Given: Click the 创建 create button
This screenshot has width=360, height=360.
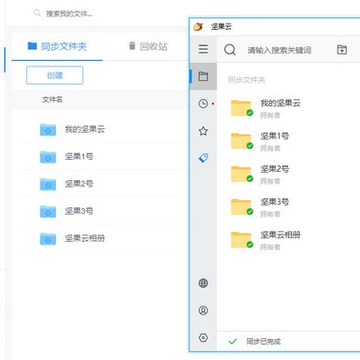Looking at the screenshot, I should point(55,75).
